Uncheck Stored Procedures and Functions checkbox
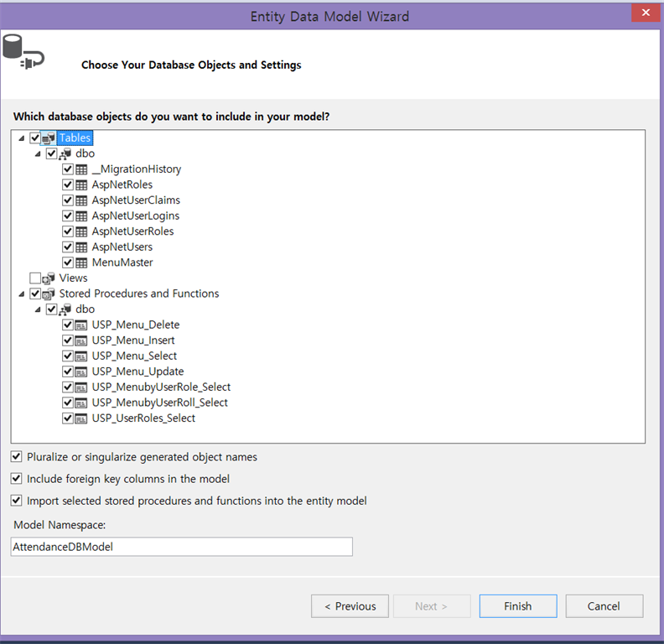The image size is (664, 644). click(x=35, y=293)
